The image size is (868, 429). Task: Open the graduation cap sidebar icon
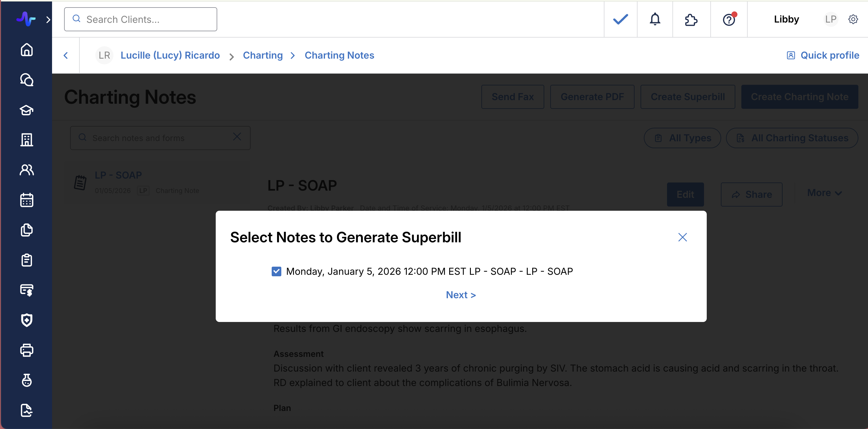pos(26,110)
